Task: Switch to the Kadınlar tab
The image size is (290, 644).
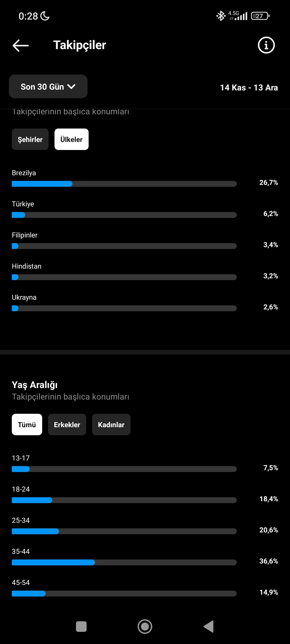Action: click(111, 425)
